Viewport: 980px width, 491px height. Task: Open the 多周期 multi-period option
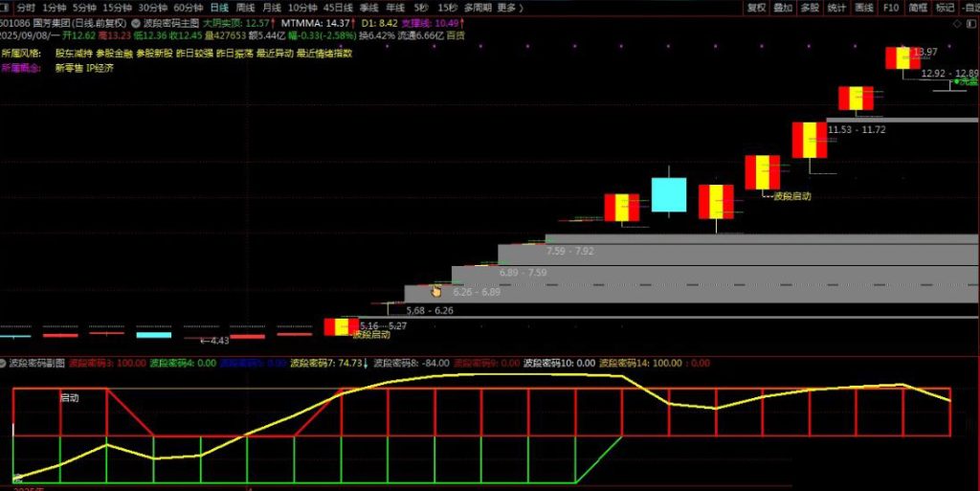478,8
